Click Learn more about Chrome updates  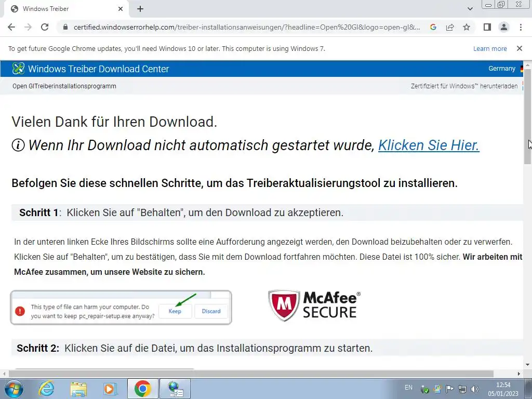tap(490, 48)
